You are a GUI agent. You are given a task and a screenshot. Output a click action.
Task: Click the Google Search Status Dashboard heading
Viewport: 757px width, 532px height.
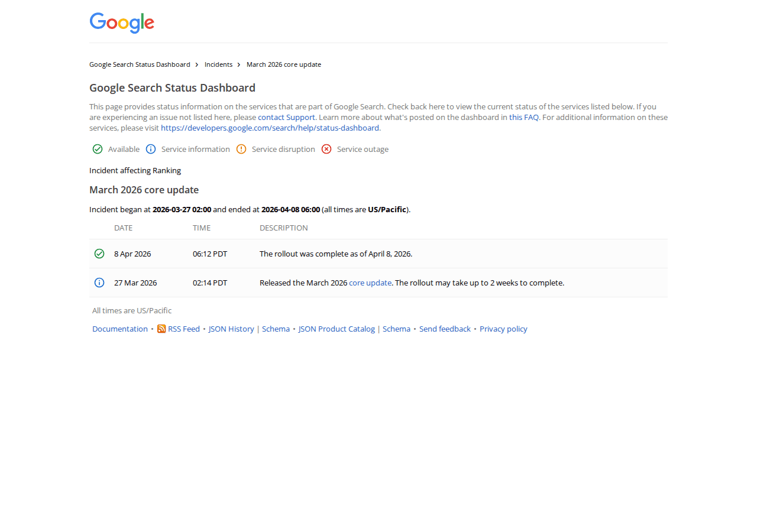172,88
